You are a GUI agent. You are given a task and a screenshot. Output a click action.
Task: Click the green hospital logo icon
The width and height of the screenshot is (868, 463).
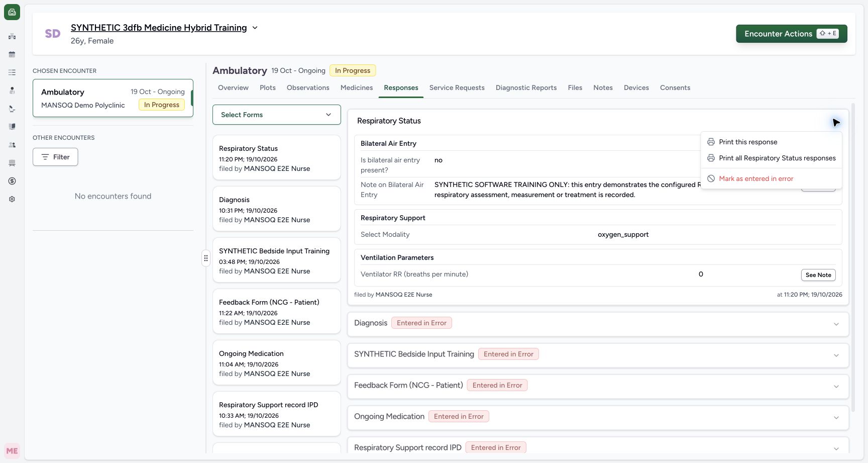click(x=12, y=12)
